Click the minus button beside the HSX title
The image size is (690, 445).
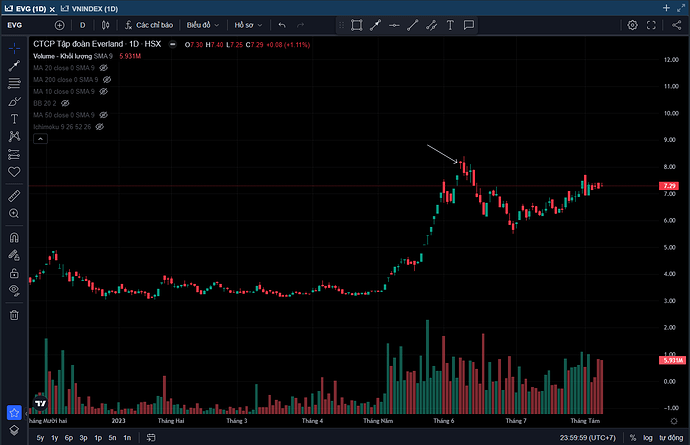click(173, 44)
